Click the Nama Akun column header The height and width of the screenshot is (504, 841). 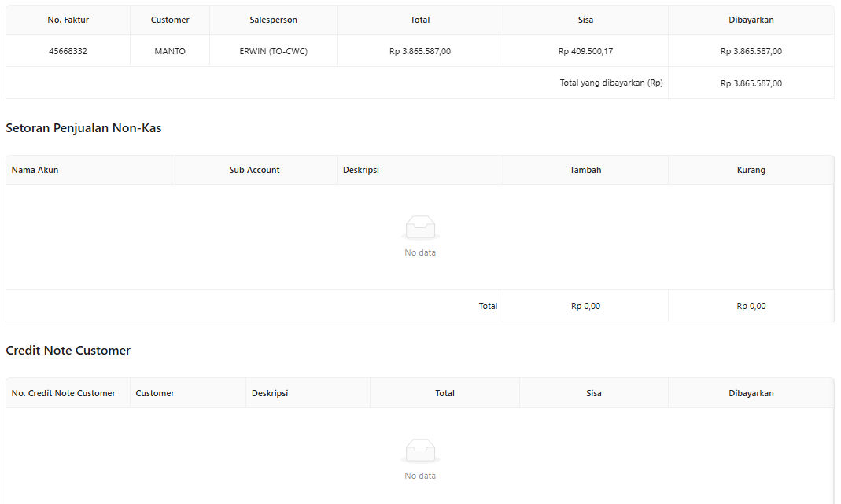coord(35,170)
